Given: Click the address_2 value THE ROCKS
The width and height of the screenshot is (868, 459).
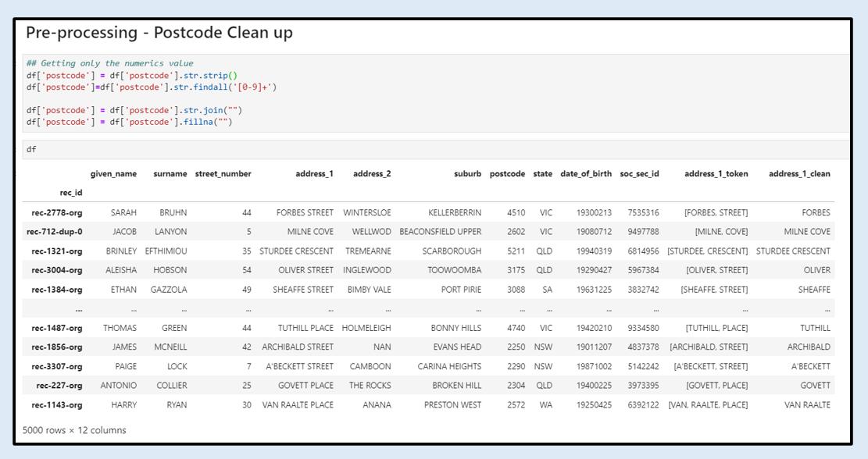Looking at the screenshot, I should [x=370, y=386].
